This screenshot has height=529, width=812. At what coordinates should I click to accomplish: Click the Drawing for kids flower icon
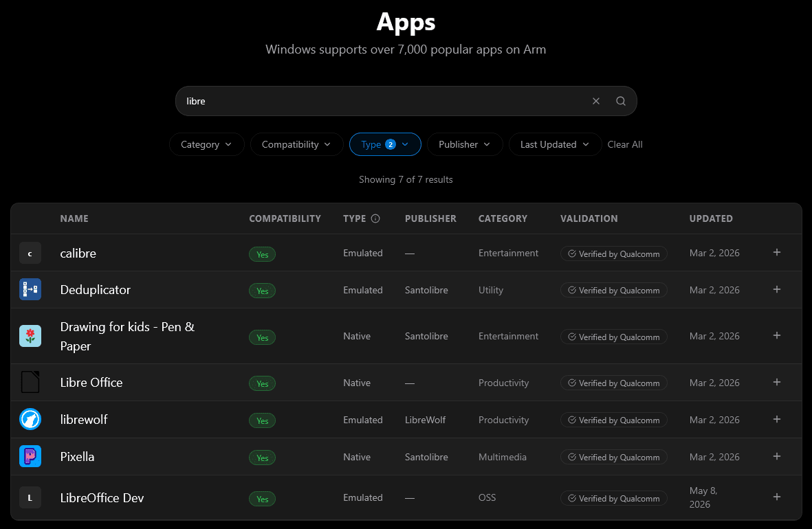point(30,336)
